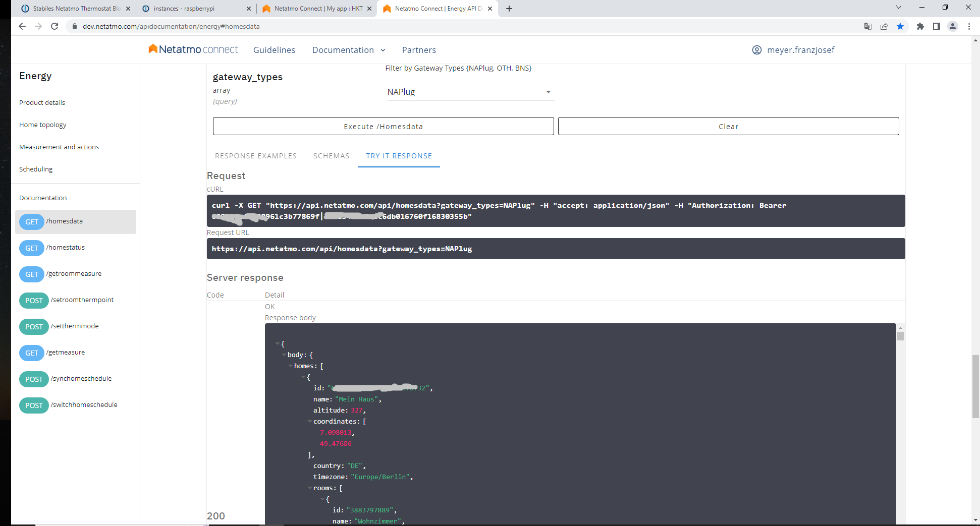Screen dimensions: 980x526
Task: Open the browser extensions puzzle icon
Action: [920, 26]
